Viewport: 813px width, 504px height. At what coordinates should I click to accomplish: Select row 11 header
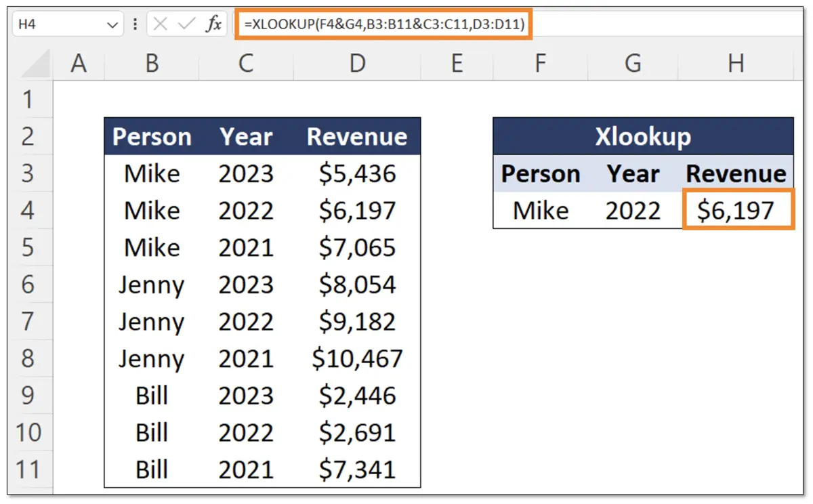coord(28,469)
